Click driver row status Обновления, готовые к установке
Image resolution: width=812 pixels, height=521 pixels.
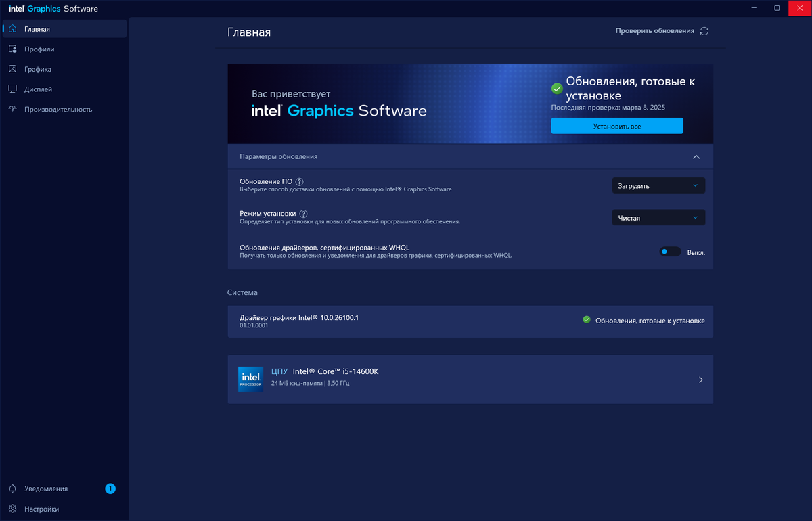coord(650,321)
